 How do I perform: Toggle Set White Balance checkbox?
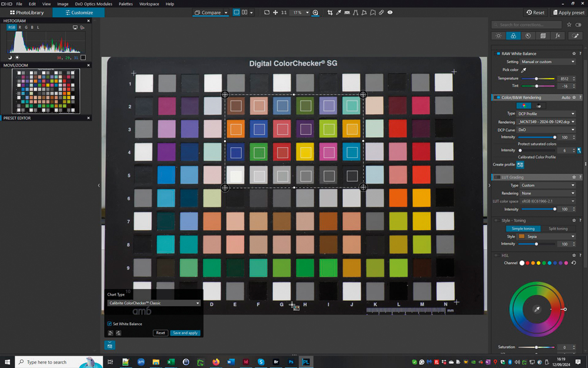[109, 324]
